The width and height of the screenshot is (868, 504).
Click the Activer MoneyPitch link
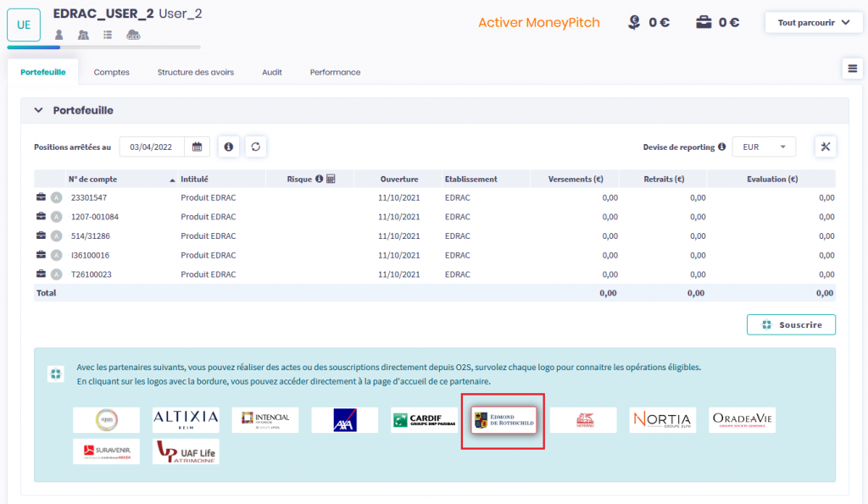538,23
